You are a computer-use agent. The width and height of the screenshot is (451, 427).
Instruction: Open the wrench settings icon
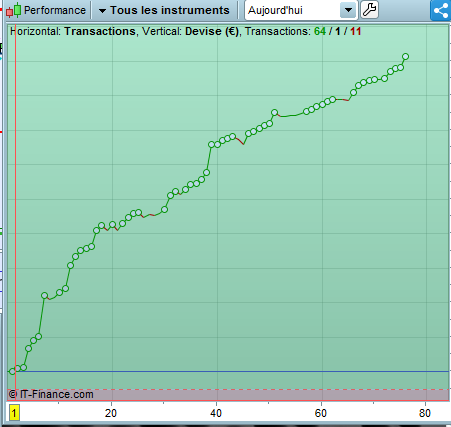tap(369, 10)
